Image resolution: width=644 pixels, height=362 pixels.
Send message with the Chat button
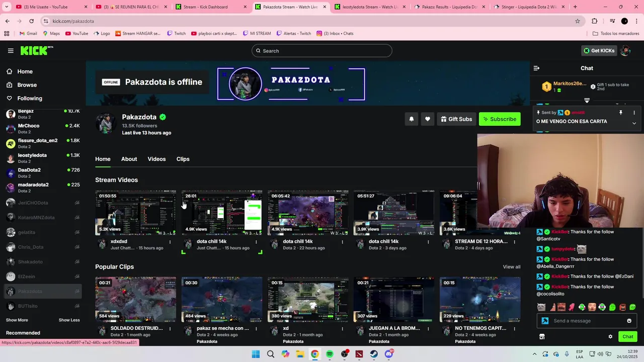click(x=627, y=337)
